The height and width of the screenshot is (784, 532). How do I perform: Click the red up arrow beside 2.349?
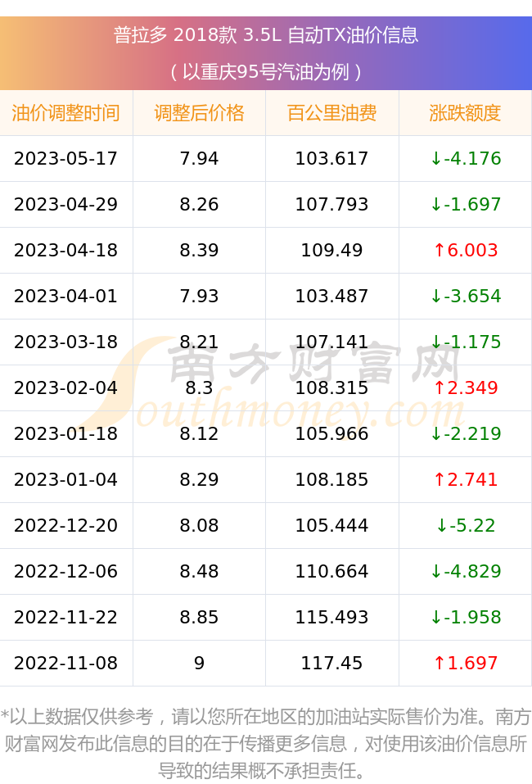click(439, 387)
